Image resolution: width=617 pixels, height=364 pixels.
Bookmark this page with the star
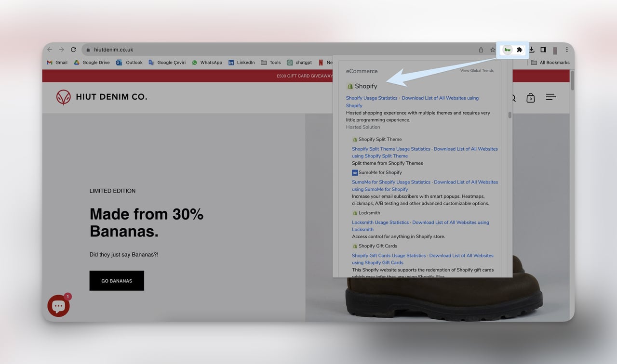pyautogui.click(x=493, y=50)
